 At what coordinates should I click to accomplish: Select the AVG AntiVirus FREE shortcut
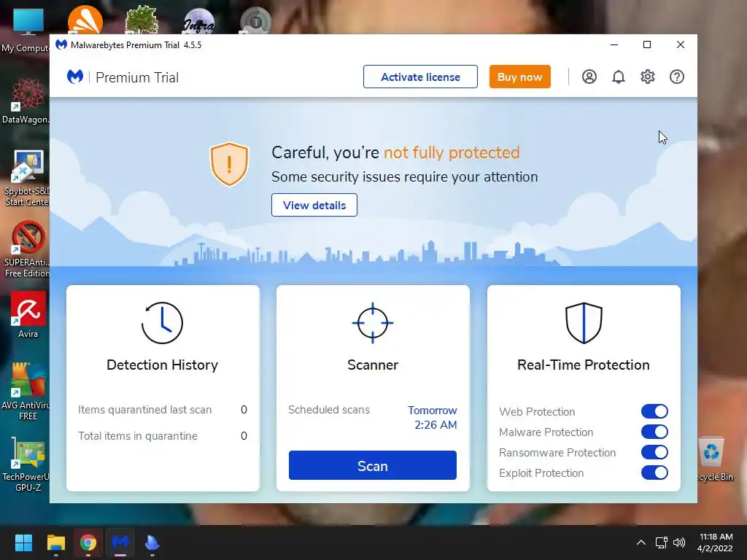coord(26,392)
